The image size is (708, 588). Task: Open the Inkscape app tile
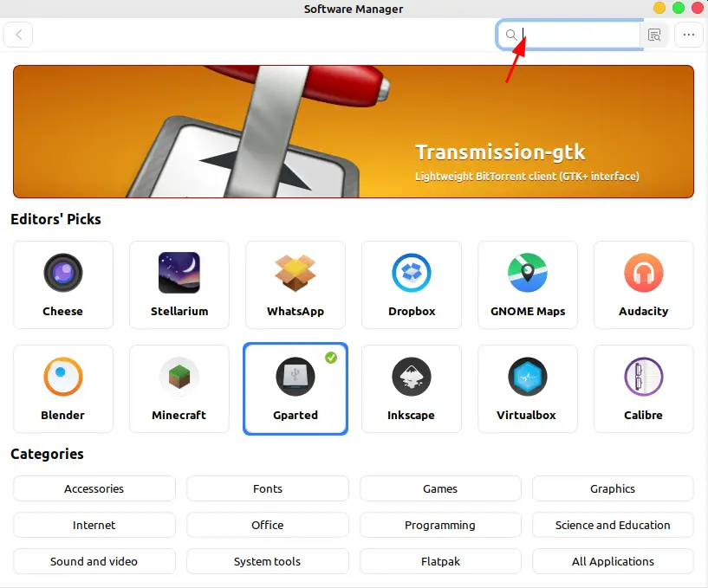click(412, 389)
